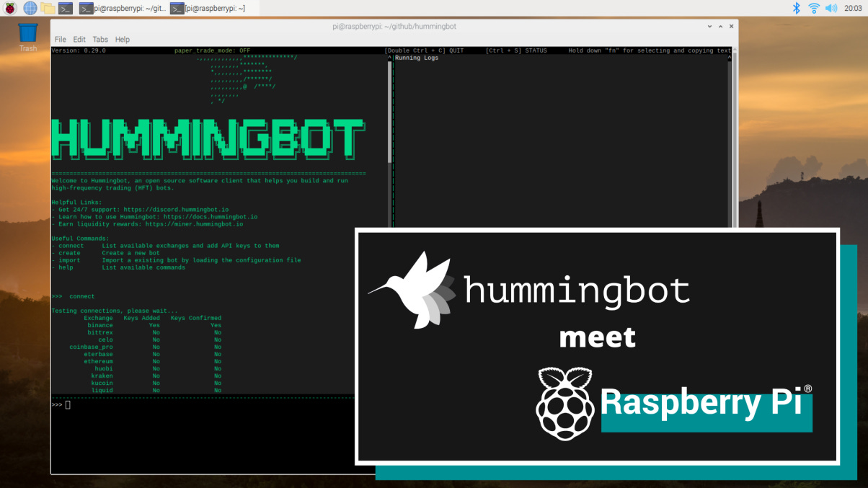Click the Running Logs header

[x=417, y=58]
